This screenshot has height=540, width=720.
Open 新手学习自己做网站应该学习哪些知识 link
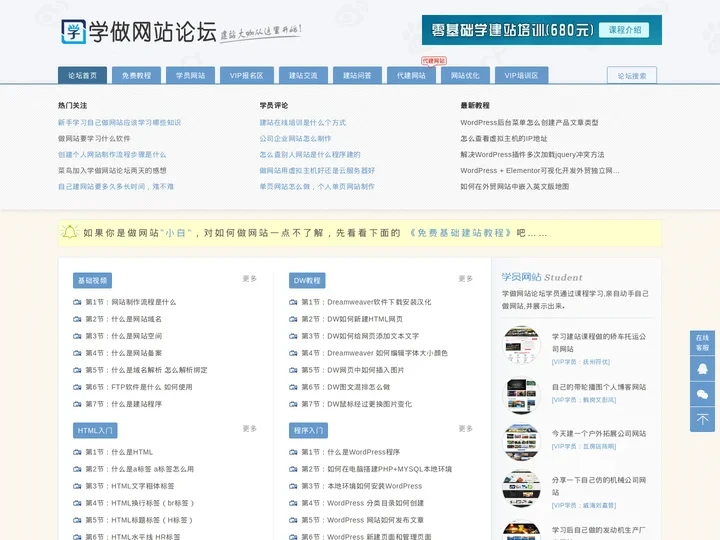pos(119,123)
